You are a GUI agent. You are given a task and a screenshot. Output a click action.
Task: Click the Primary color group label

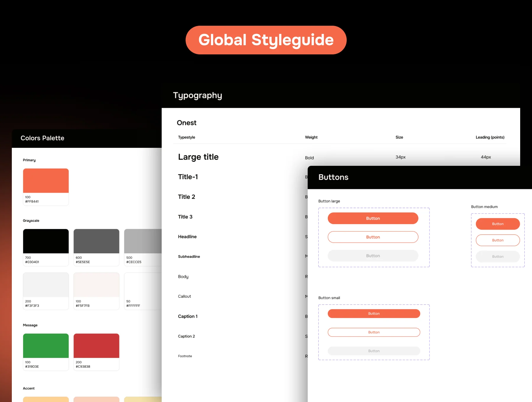(x=29, y=160)
